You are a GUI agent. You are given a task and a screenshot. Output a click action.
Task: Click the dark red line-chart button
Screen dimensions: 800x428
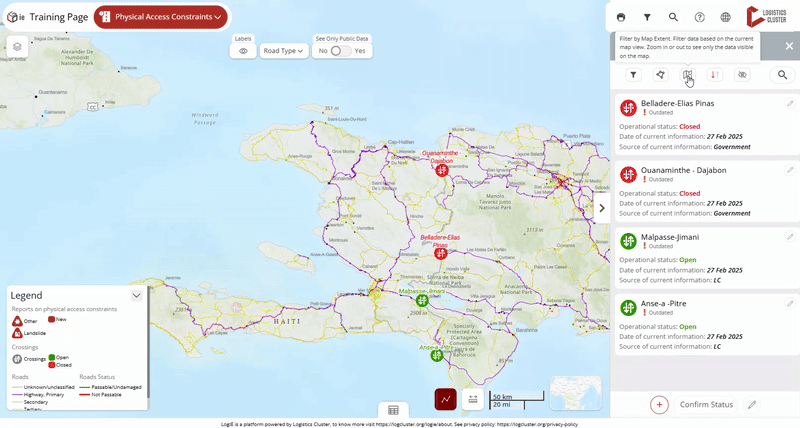tap(445, 399)
